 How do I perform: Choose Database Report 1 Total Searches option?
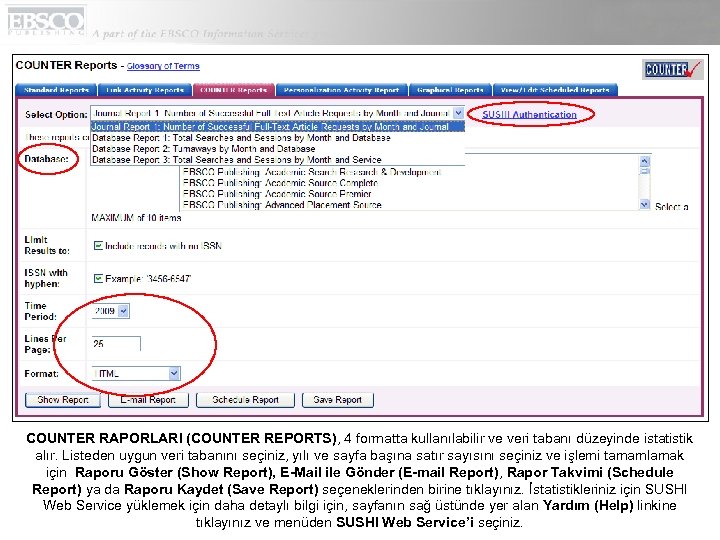[x=278, y=138]
